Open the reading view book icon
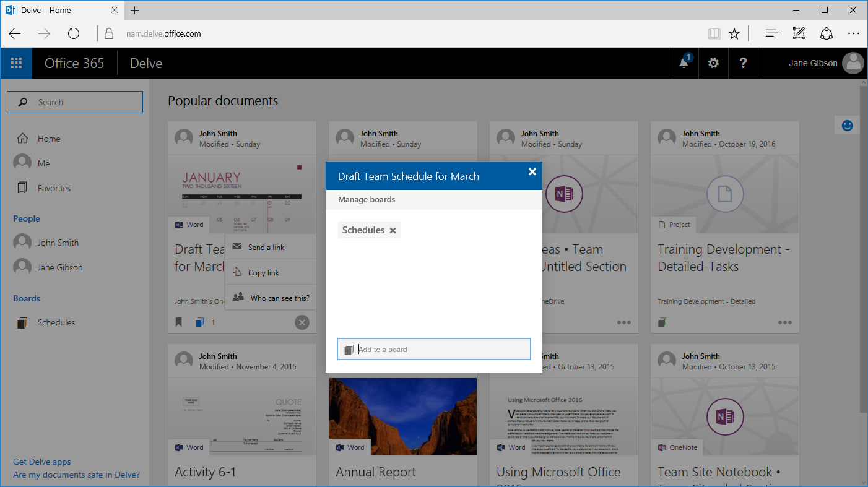This screenshot has height=487, width=868. point(714,33)
